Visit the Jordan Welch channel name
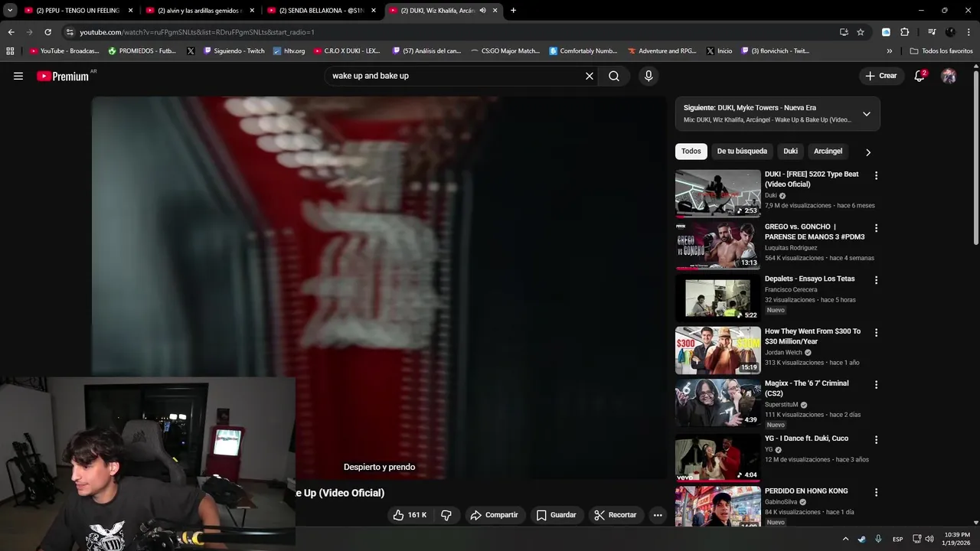Screen dimensions: 980x551 tap(783, 353)
